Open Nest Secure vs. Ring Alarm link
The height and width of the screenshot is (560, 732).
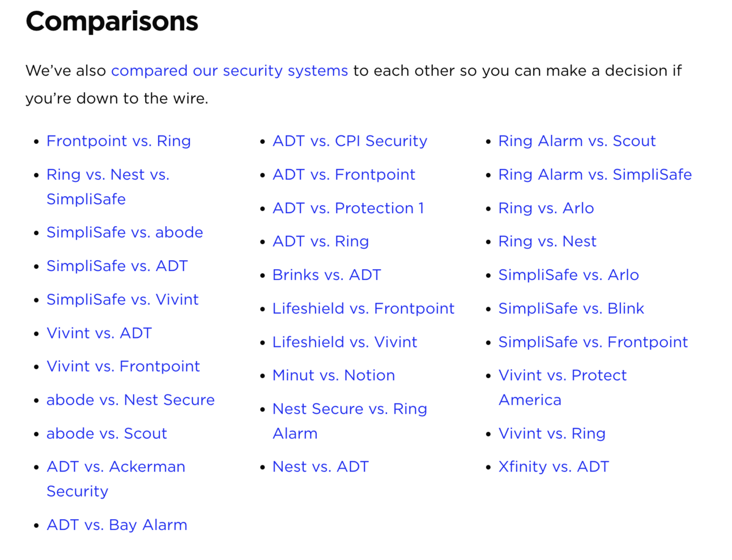[x=350, y=409]
